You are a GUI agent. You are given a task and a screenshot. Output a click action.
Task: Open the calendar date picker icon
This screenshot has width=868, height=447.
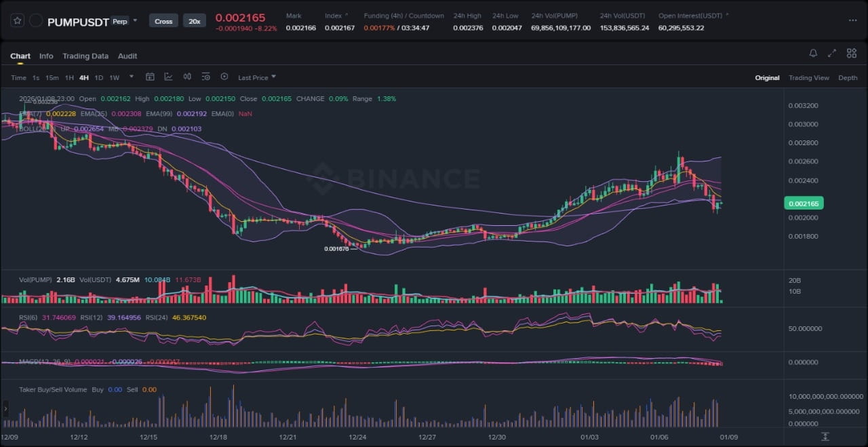(151, 77)
